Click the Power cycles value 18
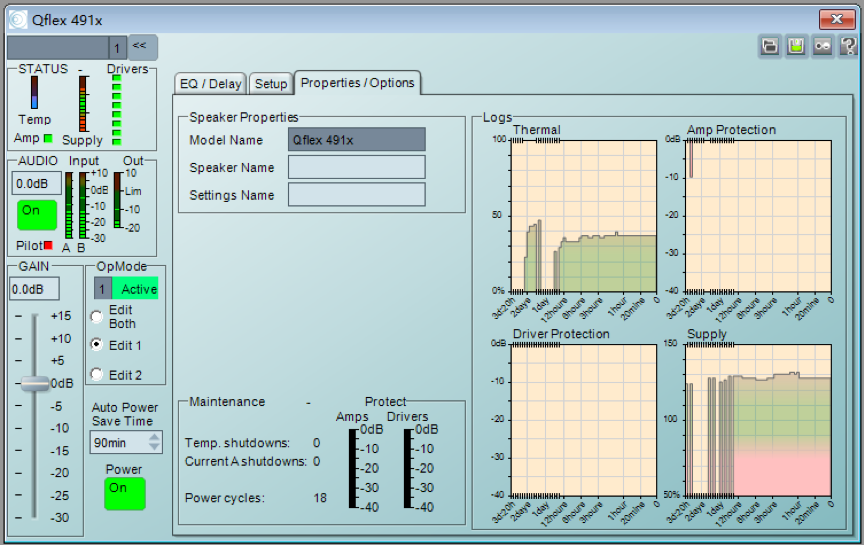The image size is (864, 545). click(320, 498)
